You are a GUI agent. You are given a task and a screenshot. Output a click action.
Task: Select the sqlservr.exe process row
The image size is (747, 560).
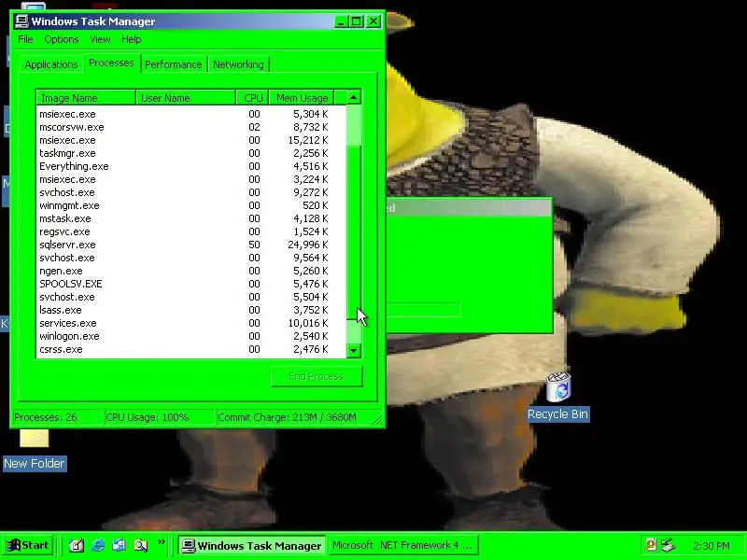(191, 245)
